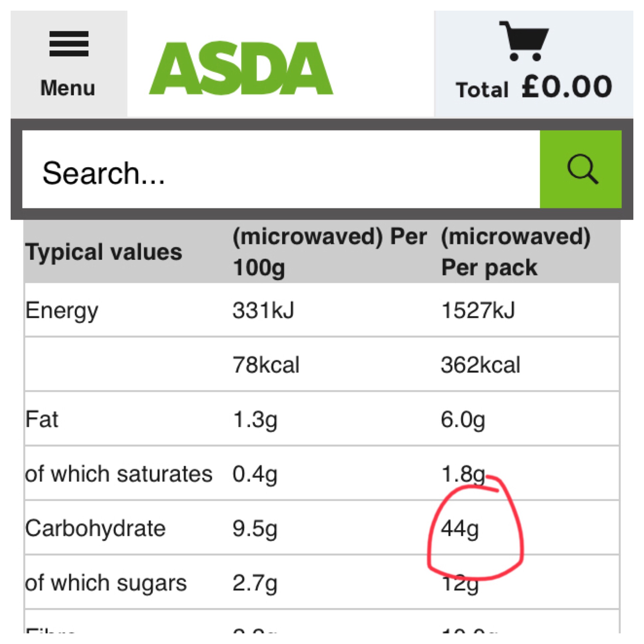Image resolution: width=644 pixels, height=644 pixels.
Task: Click the 1527kJ per pack value
Action: tap(478, 310)
